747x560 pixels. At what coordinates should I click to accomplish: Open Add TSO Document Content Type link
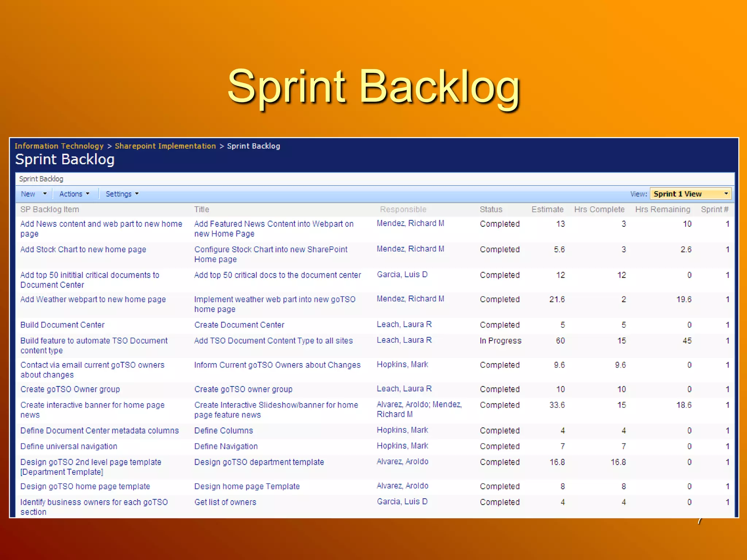tap(273, 341)
